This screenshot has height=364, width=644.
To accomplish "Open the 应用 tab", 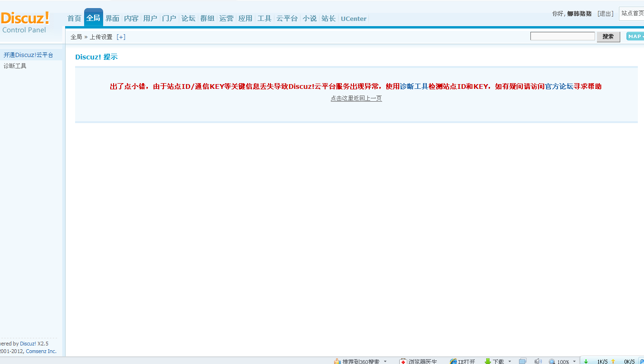I will coord(245,19).
